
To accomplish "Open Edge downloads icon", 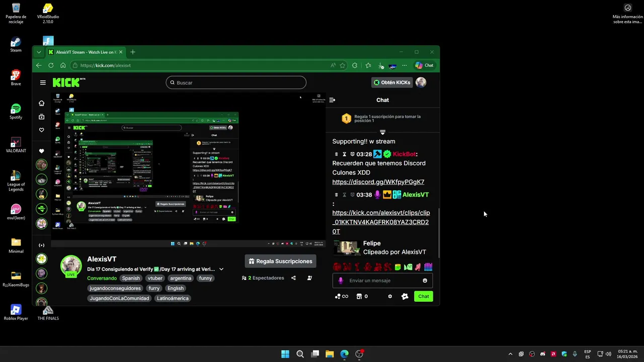I will tap(381, 65).
